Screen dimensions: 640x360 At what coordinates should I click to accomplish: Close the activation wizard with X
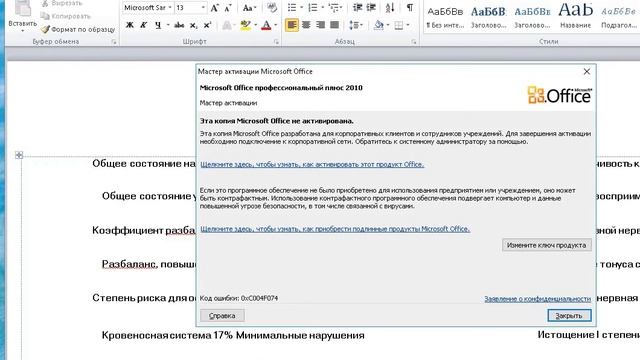(587, 71)
